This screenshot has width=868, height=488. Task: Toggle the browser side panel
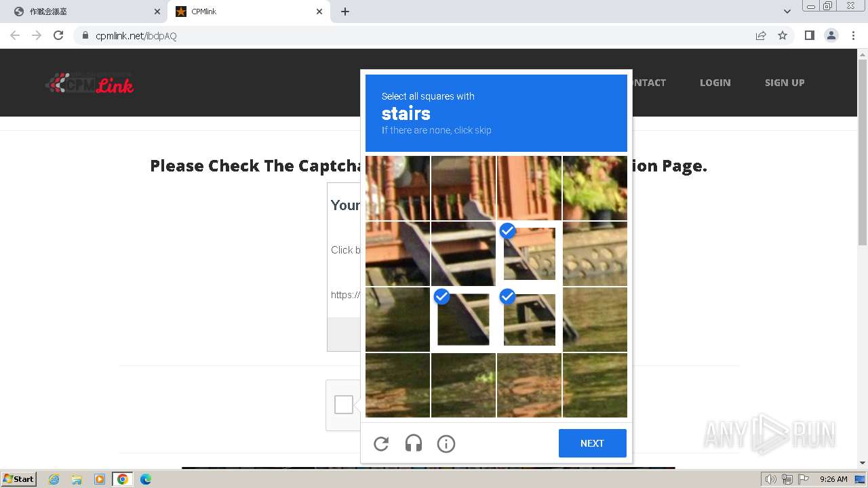tap(809, 35)
